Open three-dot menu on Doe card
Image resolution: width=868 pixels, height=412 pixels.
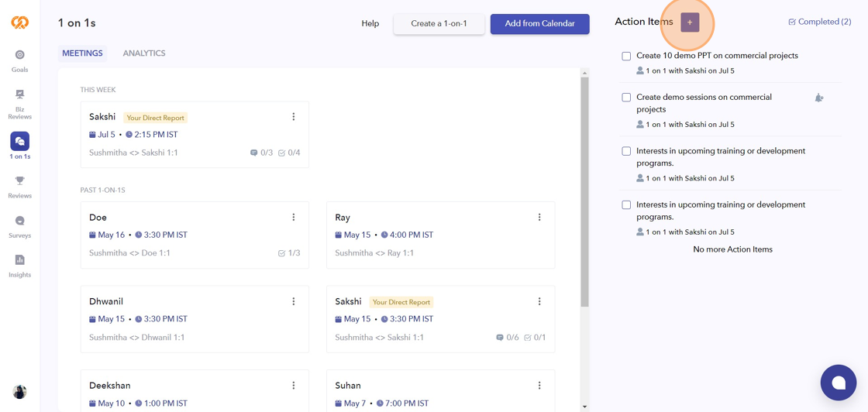click(x=294, y=218)
